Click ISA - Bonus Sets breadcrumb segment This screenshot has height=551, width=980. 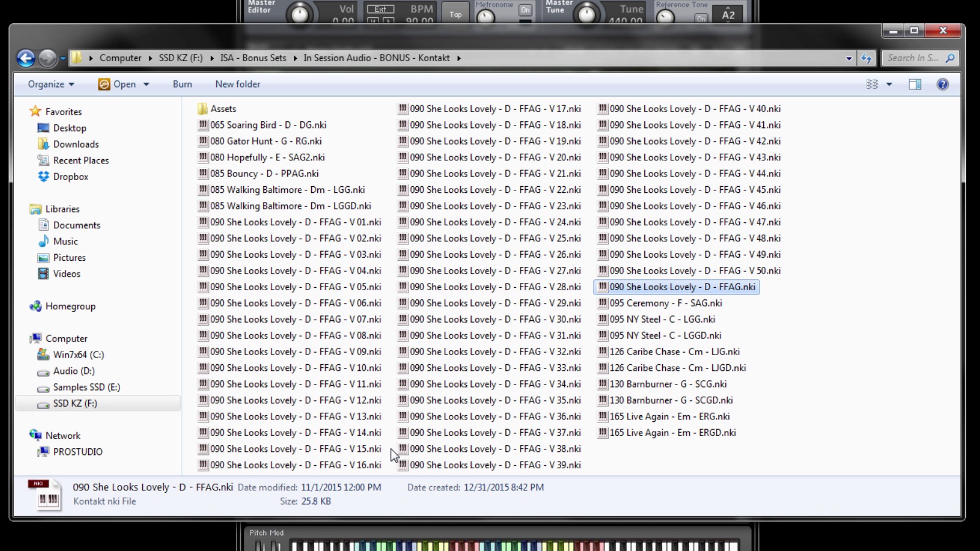pyautogui.click(x=253, y=58)
